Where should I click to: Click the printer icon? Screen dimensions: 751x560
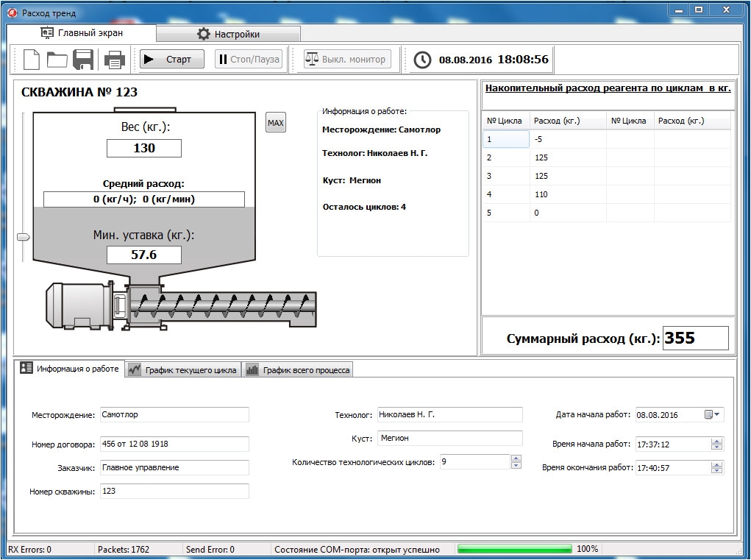[x=115, y=60]
